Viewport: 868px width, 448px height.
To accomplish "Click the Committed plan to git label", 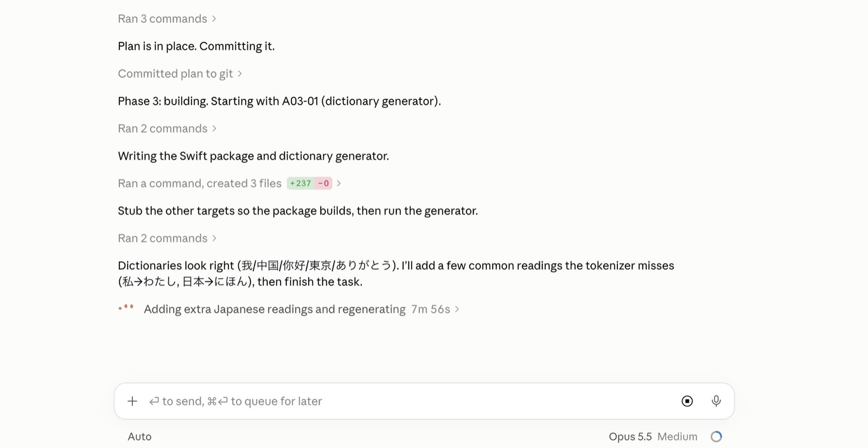I will (x=175, y=74).
